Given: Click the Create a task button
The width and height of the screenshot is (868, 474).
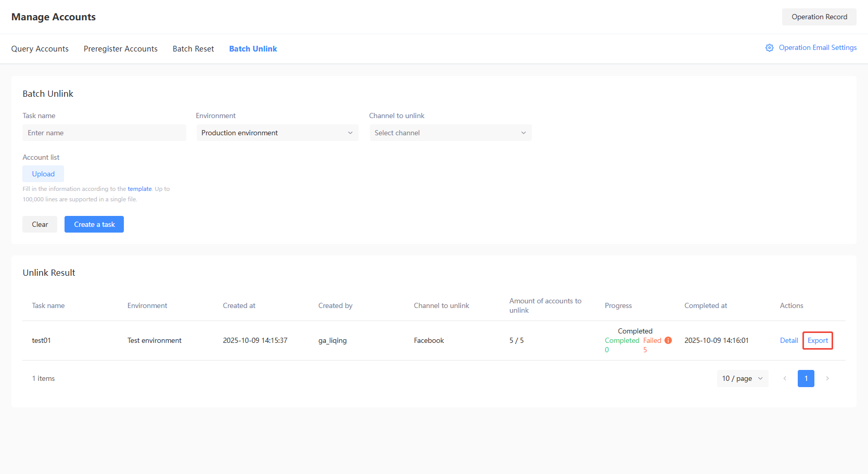Looking at the screenshot, I should coord(94,224).
